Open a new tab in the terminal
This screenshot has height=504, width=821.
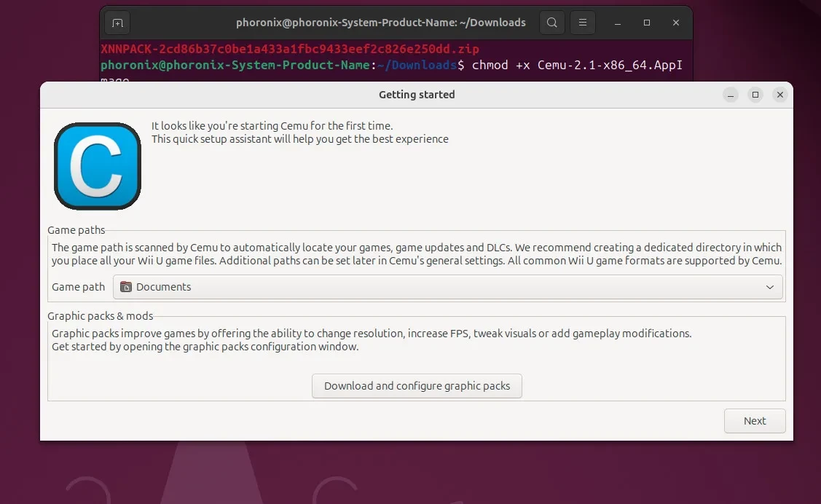coord(117,23)
